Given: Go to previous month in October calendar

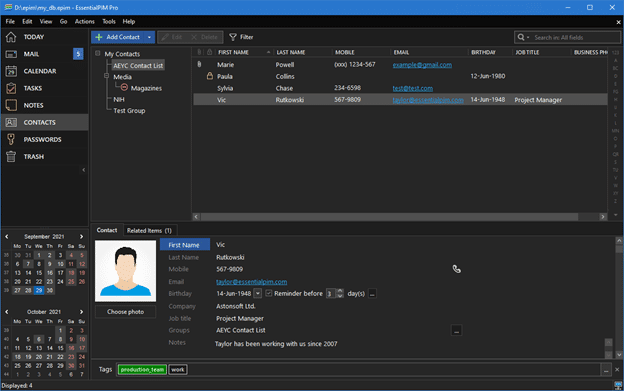Looking at the screenshot, I should point(7,312).
